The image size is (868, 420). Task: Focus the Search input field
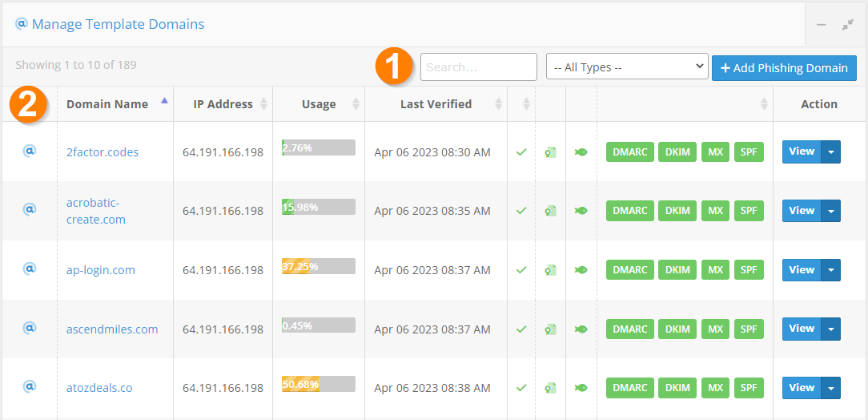478,67
